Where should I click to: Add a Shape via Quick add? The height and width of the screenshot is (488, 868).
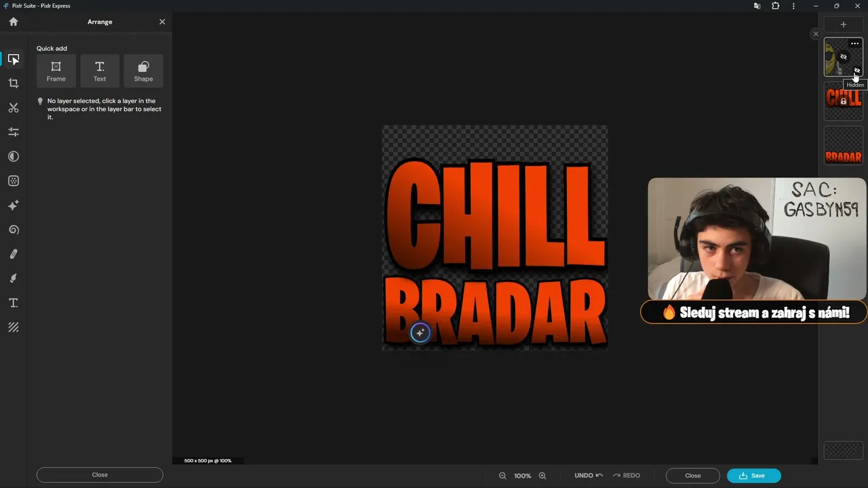click(x=143, y=70)
